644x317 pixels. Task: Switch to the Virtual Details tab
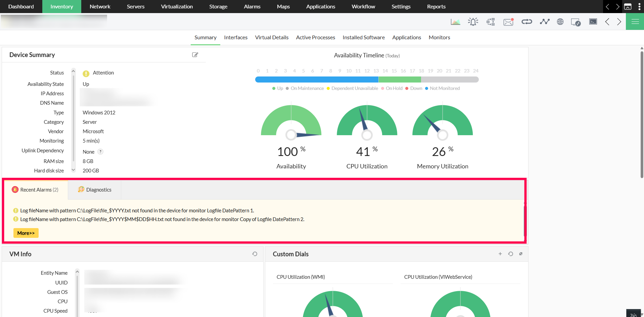point(272,38)
